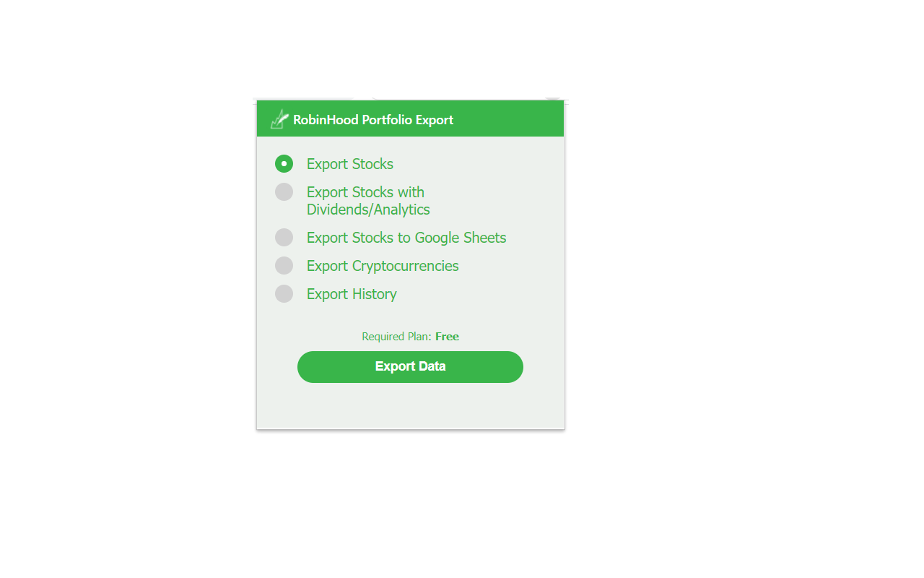Click the Dividends/Analytics label text
Image resolution: width=924 pixels, height=578 pixels.
pos(368,209)
